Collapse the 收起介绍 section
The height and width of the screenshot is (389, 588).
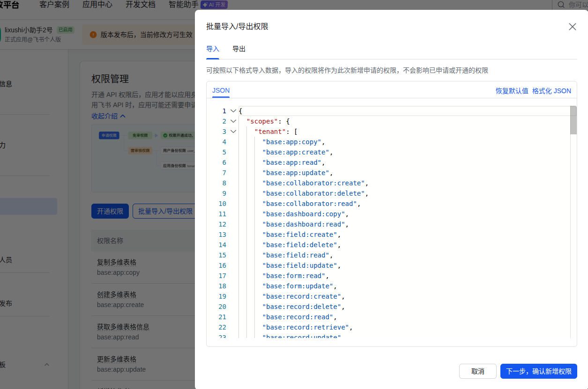pos(105,116)
